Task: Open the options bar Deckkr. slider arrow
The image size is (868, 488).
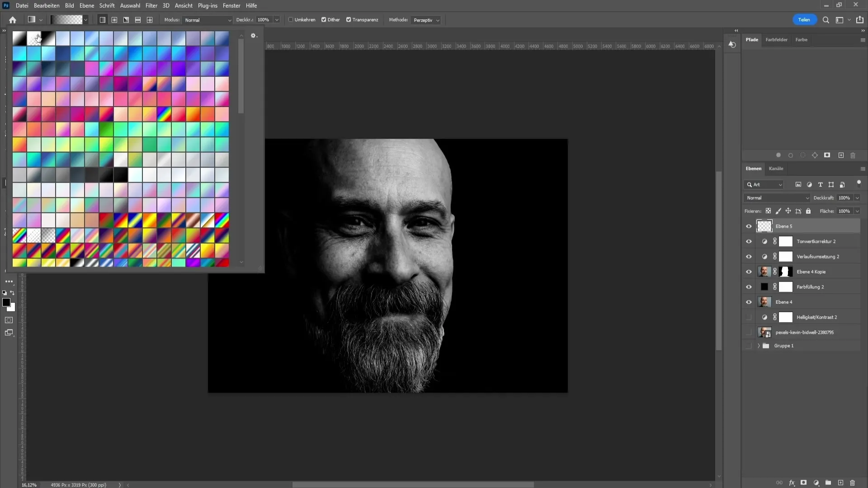Action: (x=277, y=20)
